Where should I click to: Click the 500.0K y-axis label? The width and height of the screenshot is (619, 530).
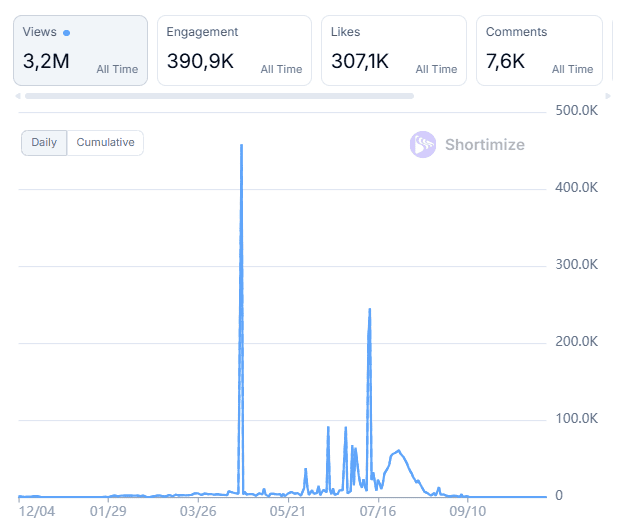(576, 110)
